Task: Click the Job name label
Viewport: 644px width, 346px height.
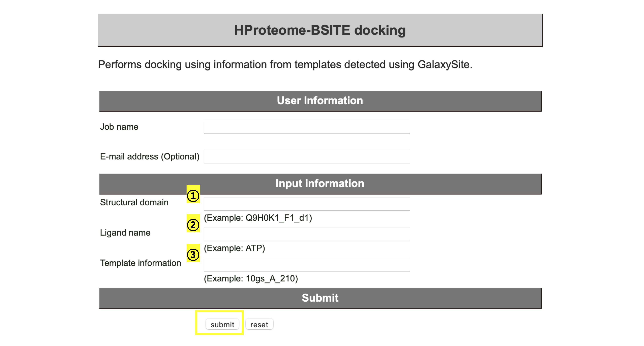Action: click(x=119, y=127)
